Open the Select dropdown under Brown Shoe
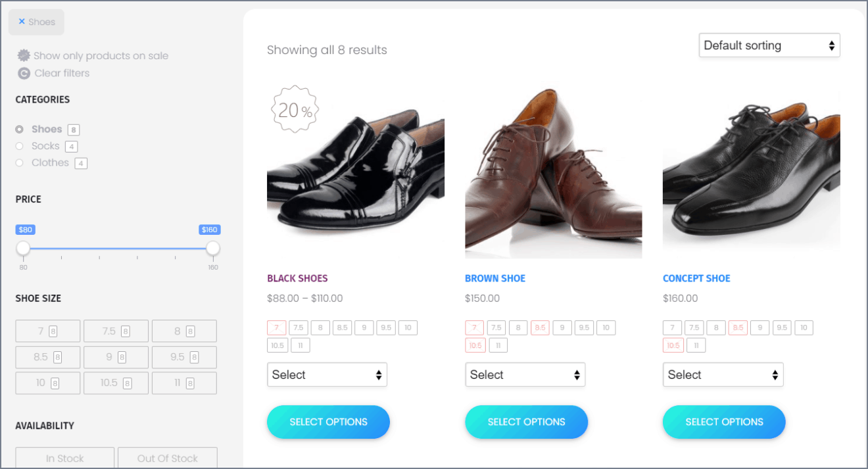Screen dimensions: 868x469 pyautogui.click(x=525, y=374)
